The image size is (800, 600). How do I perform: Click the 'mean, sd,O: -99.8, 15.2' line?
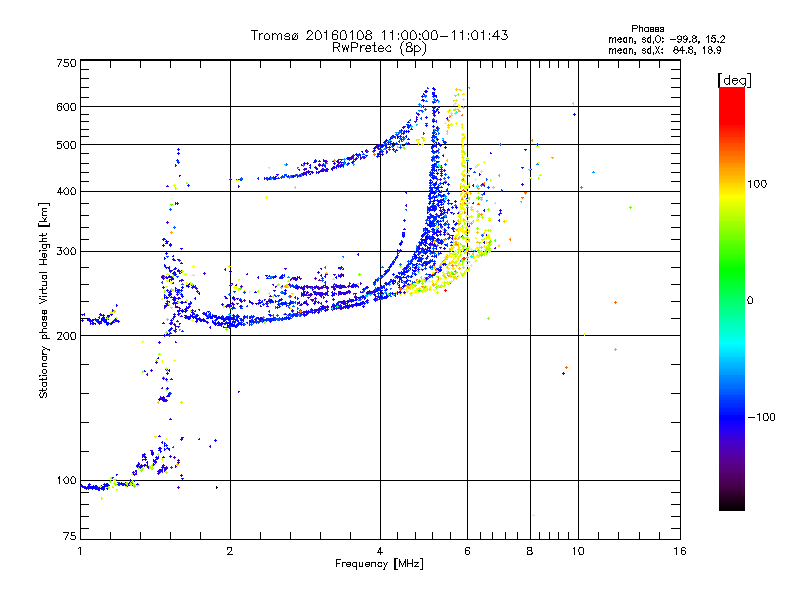666,39
